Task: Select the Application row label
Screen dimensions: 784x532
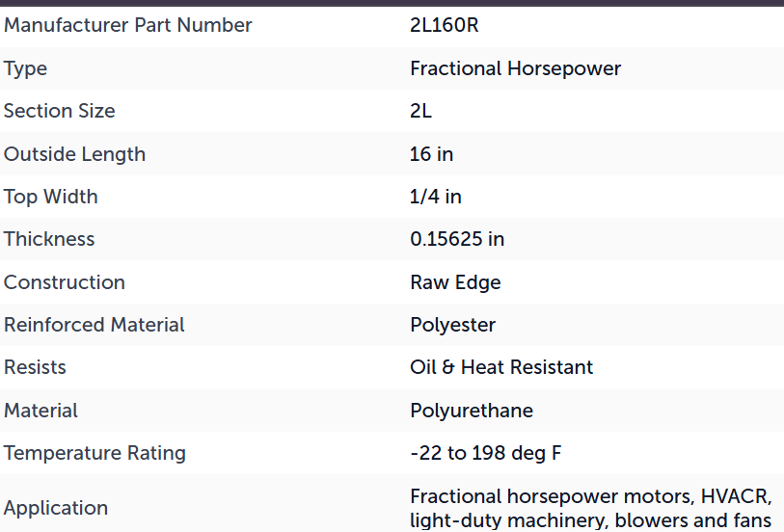Action: click(56, 508)
